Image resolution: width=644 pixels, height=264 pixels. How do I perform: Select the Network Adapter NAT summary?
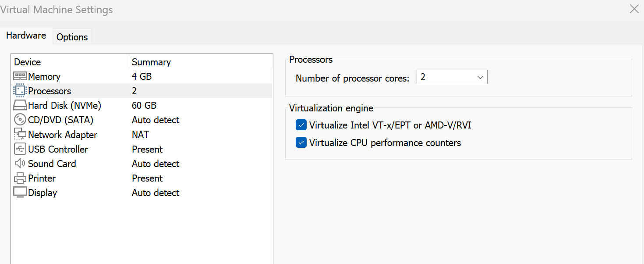point(140,135)
